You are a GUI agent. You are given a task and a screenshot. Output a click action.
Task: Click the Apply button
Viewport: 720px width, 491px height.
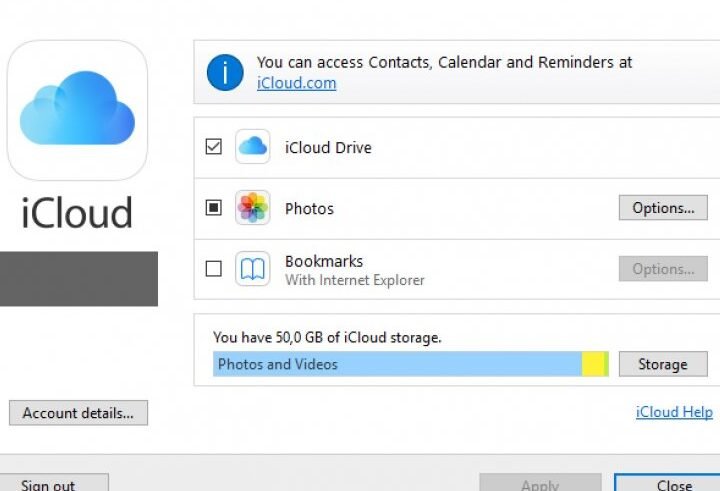pos(540,483)
